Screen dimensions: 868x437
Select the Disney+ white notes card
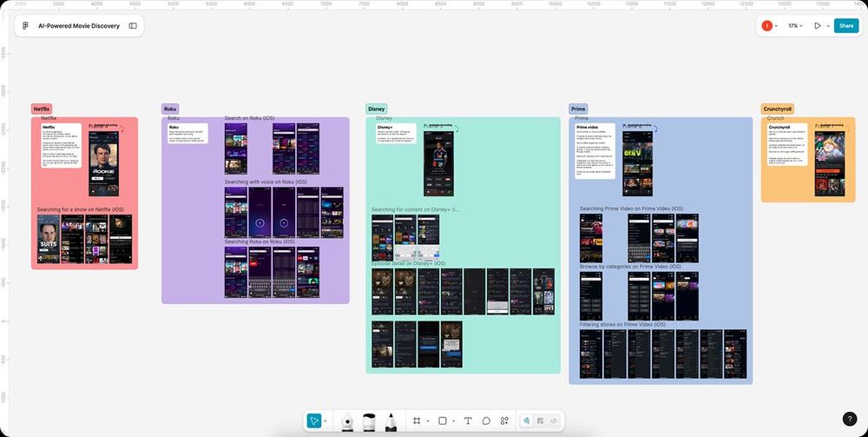point(396,134)
